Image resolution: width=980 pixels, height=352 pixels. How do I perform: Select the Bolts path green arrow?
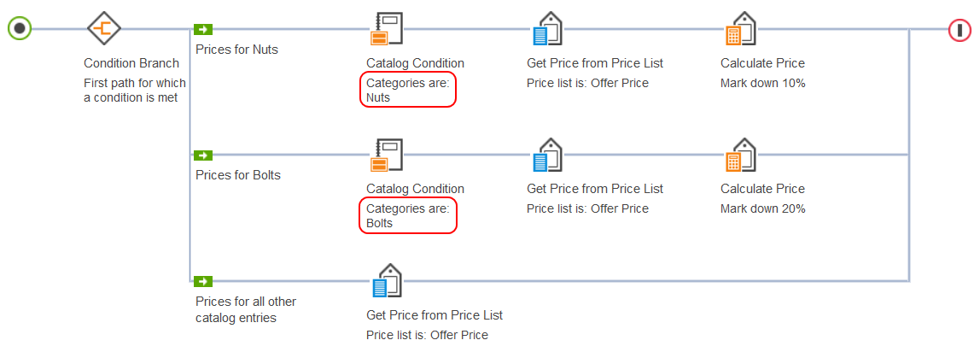point(202,155)
